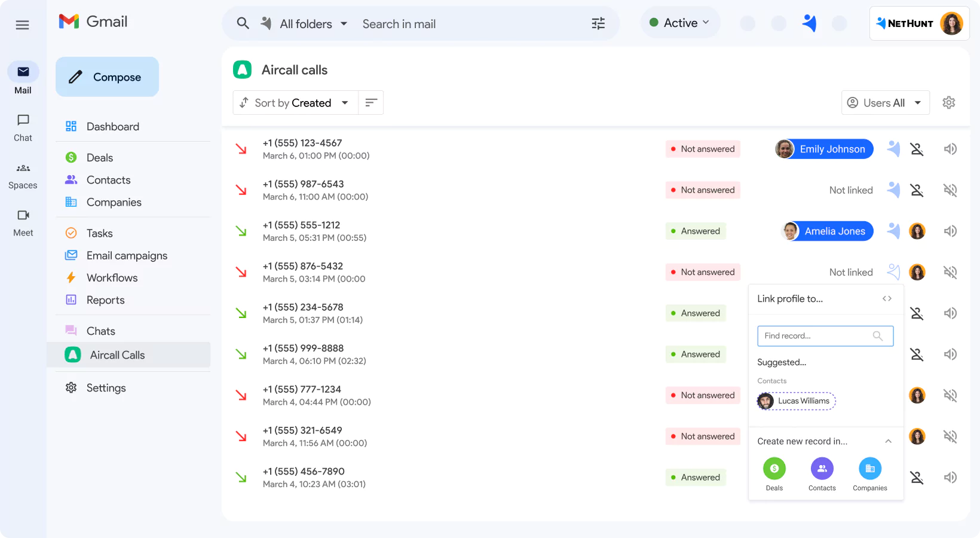
Task: Click the Compose button
Action: pos(107,77)
